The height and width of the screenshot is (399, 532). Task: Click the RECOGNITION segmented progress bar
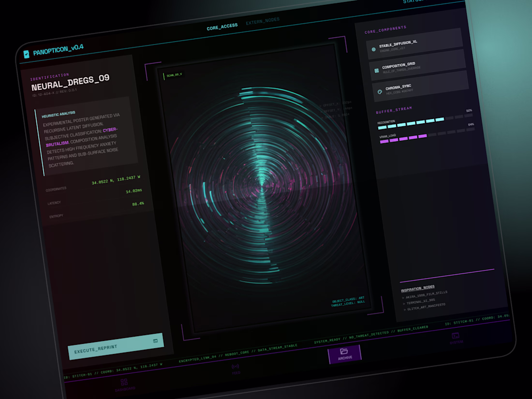425,122
